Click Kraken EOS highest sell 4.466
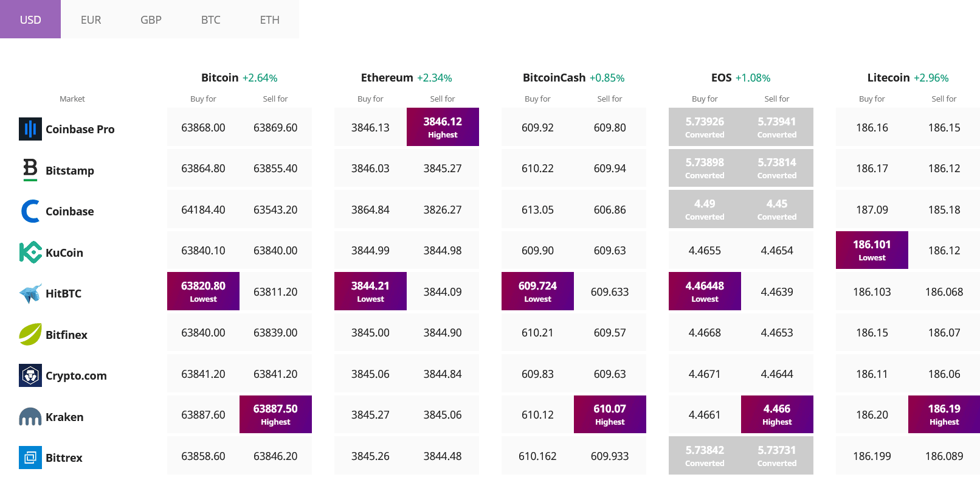Image resolution: width=980 pixels, height=477 pixels. pyautogui.click(x=777, y=414)
